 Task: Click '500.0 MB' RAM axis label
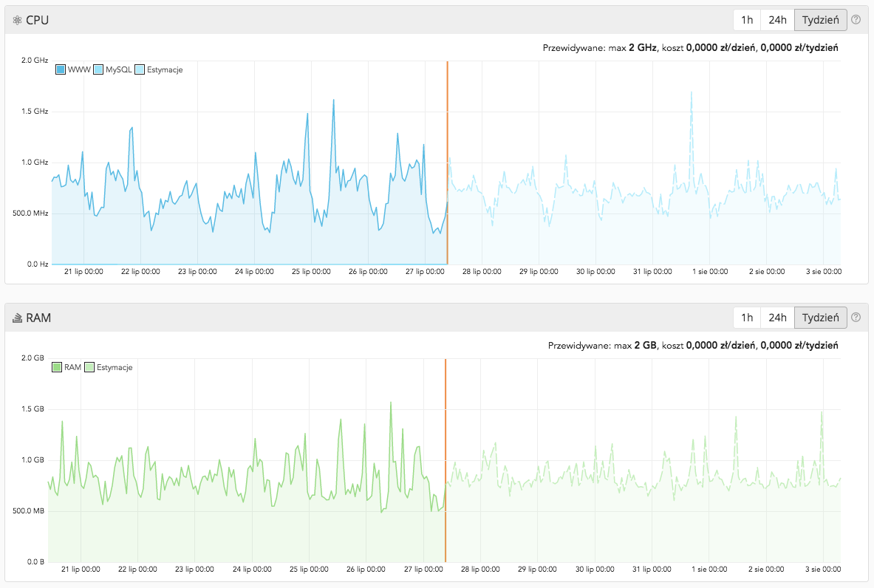[28, 511]
